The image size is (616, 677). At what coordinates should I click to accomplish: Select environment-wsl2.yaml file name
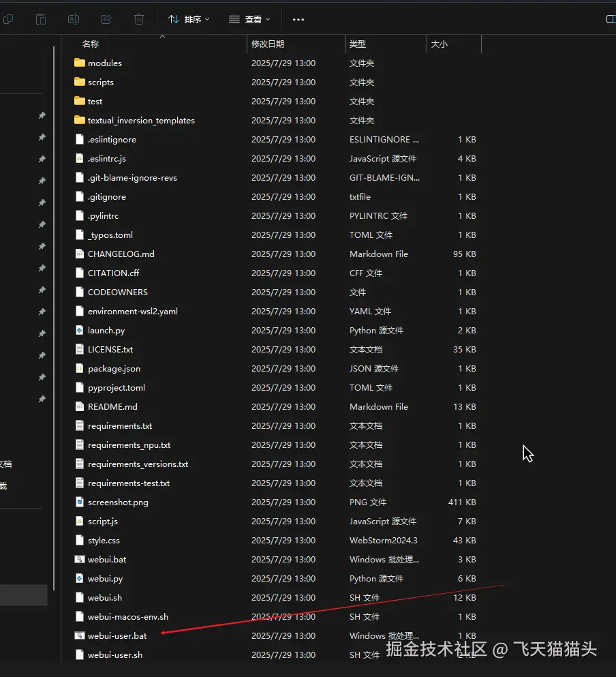tap(132, 312)
